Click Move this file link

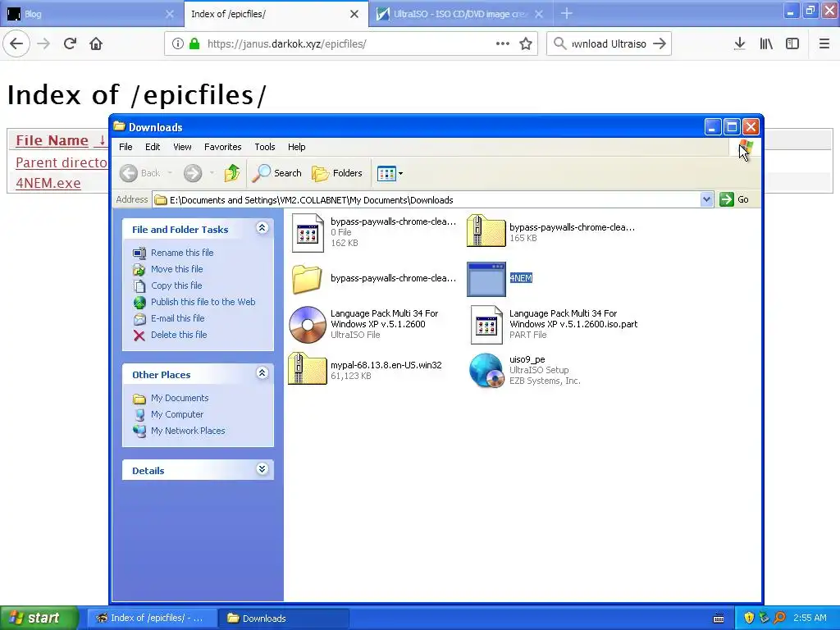click(177, 269)
